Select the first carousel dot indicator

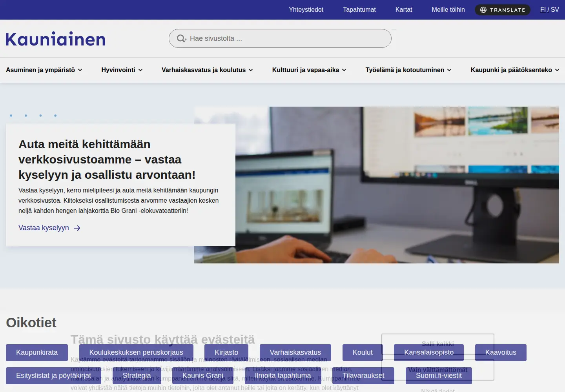pos(11,116)
